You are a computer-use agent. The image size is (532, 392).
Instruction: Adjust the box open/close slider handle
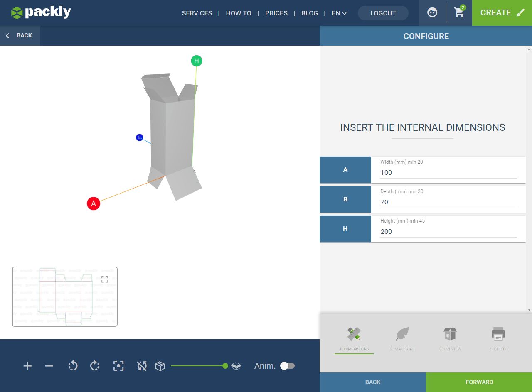coord(225,366)
